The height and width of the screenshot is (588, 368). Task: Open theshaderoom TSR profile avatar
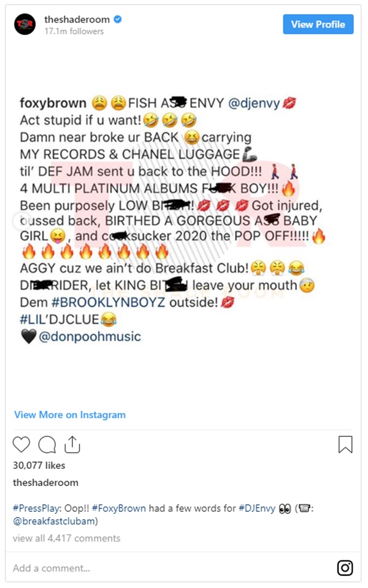[25, 25]
